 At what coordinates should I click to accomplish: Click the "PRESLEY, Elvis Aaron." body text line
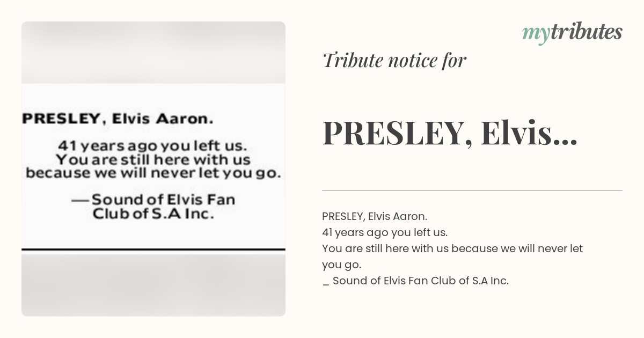click(x=375, y=216)
